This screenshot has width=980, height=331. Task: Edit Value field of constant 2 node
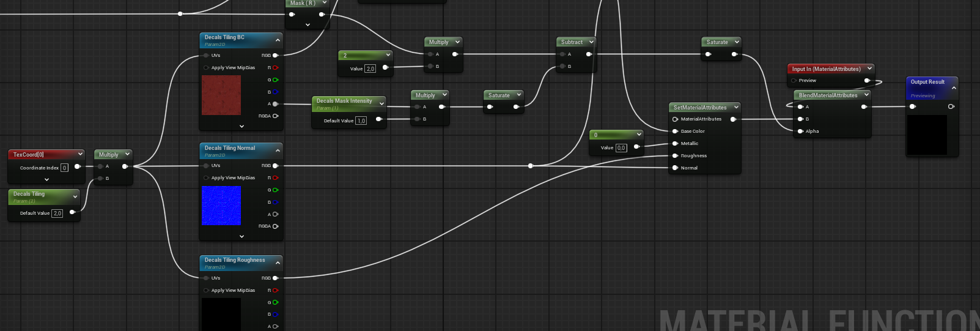(370, 69)
